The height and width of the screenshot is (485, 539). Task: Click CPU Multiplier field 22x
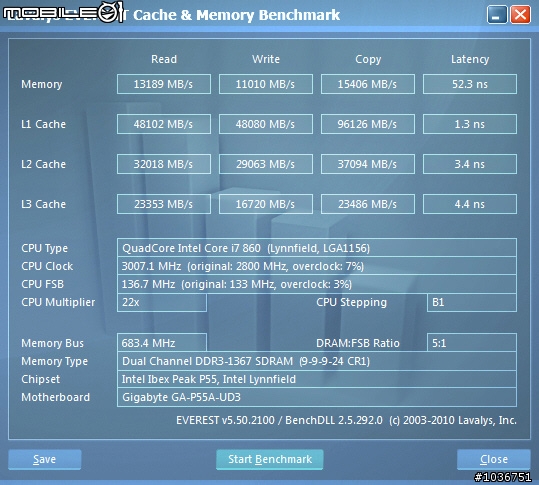coord(162,302)
